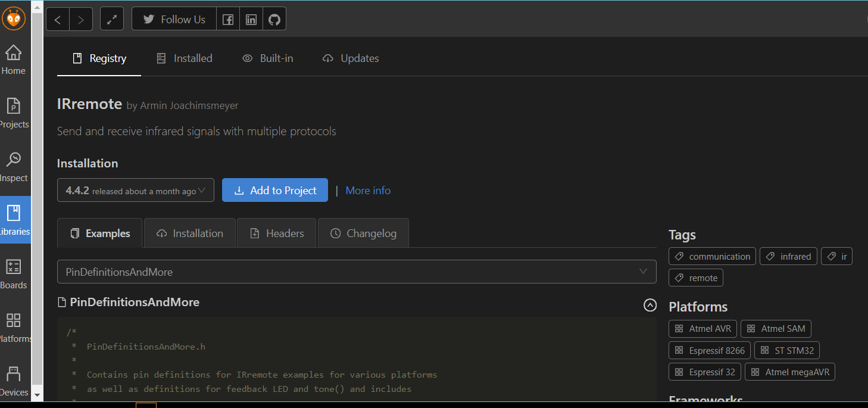Open the PlatformIO logo icon
Image resolution: width=868 pixels, height=408 pixels.
pos(14,18)
